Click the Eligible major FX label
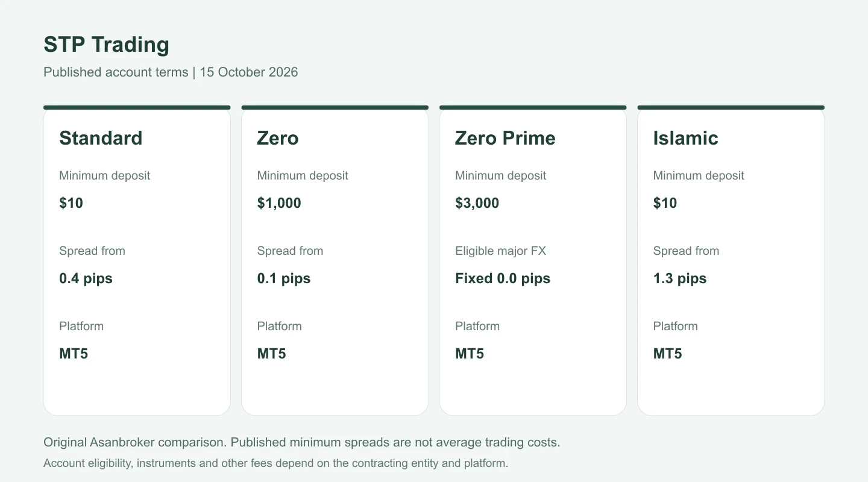The width and height of the screenshot is (868, 482). pyautogui.click(x=500, y=251)
